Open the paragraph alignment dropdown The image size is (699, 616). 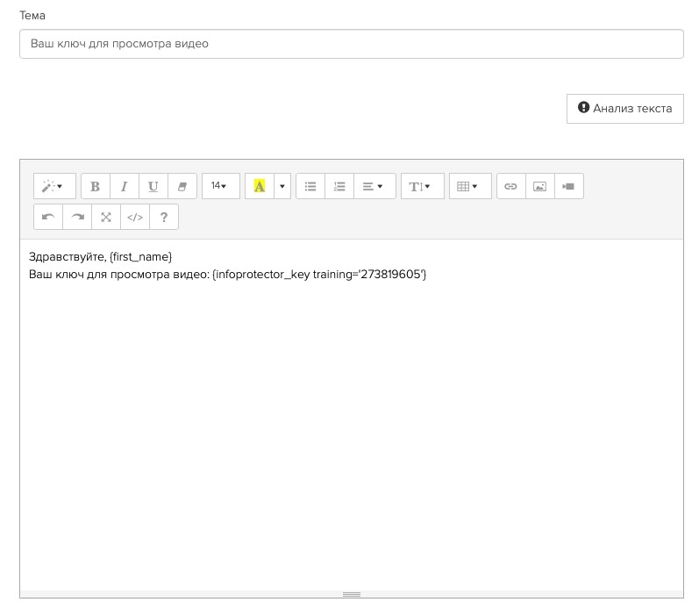pos(374,186)
